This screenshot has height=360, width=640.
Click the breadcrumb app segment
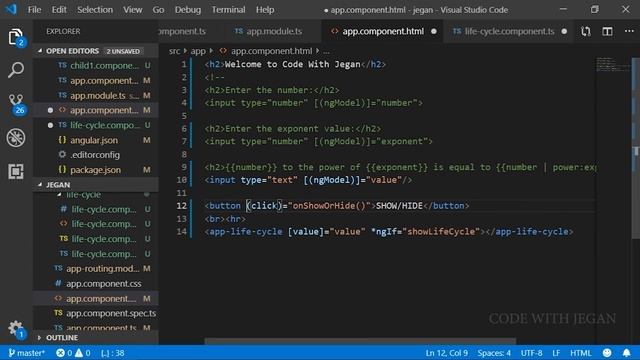click(198, 51)
